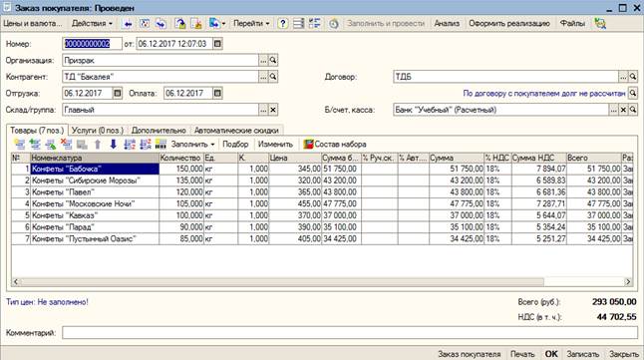Click the copy row icon in table toolbar
The width and height of the screenshot is (644, 360).
[35, 145]
